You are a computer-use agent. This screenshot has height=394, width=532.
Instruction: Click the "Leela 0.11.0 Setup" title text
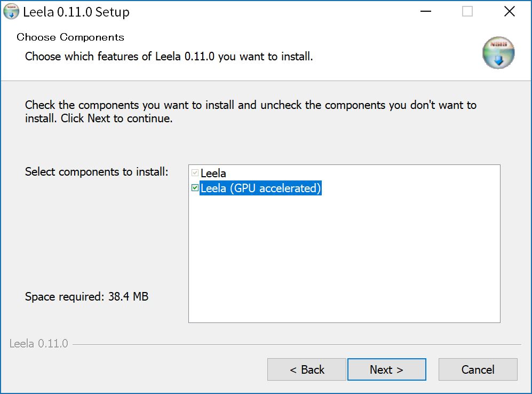point(76,12)
